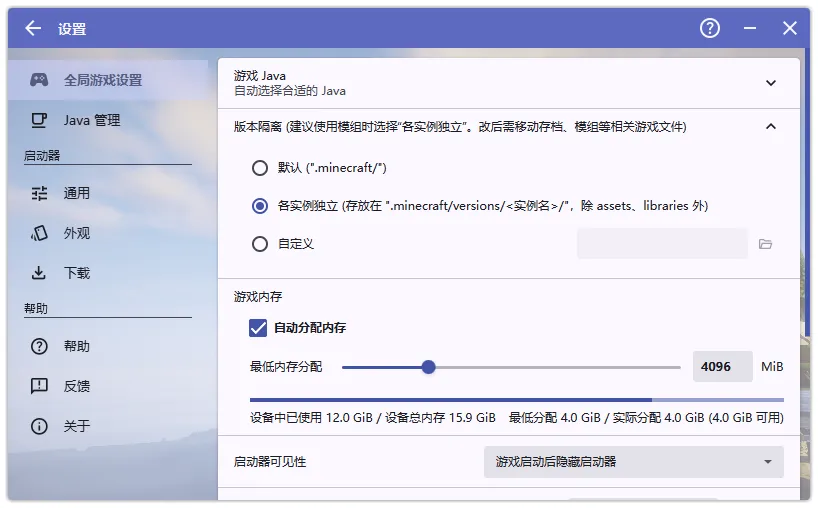The width and height of the screenshot is (818, 508).
Task: Click the Java management coffee cup icon
Action: [39, 120]
